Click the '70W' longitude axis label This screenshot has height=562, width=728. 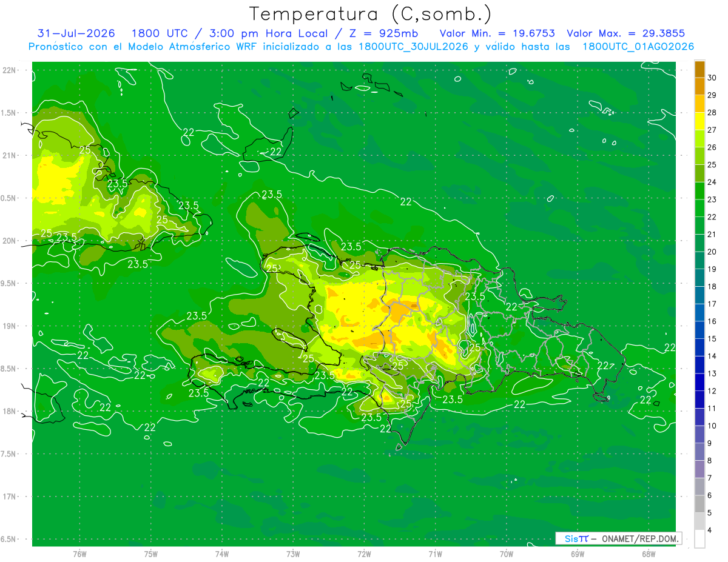pos(507,554)
